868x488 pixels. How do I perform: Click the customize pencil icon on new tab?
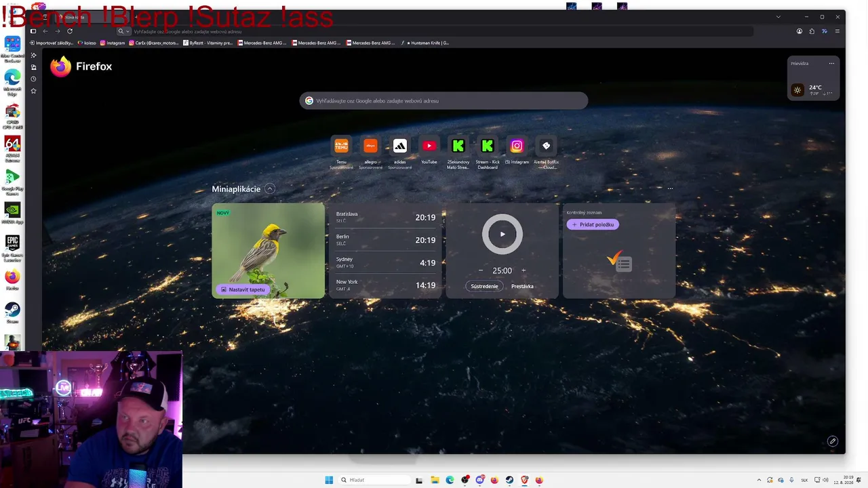point(833,441)
